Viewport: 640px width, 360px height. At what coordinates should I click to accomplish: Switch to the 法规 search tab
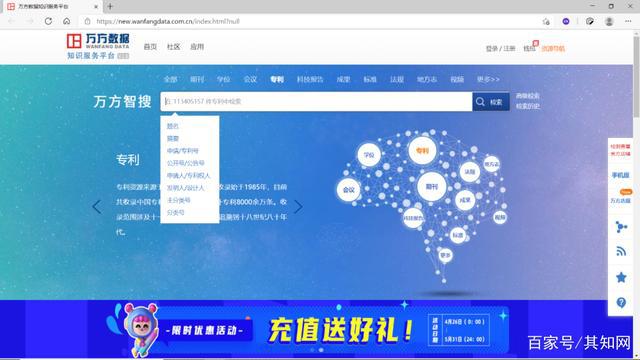click(396, 79)
